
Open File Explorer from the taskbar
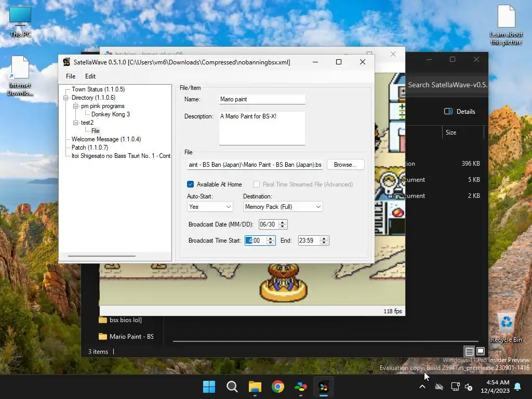point(255,387)
